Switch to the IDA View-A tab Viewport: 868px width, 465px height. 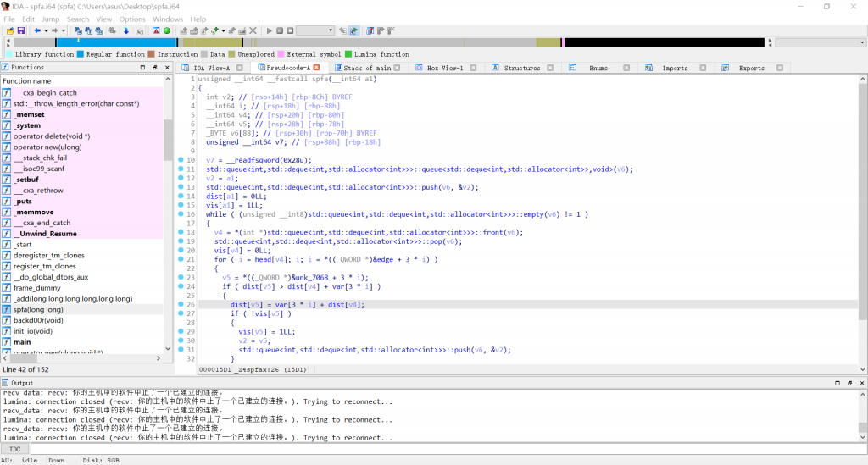(211, 68)
